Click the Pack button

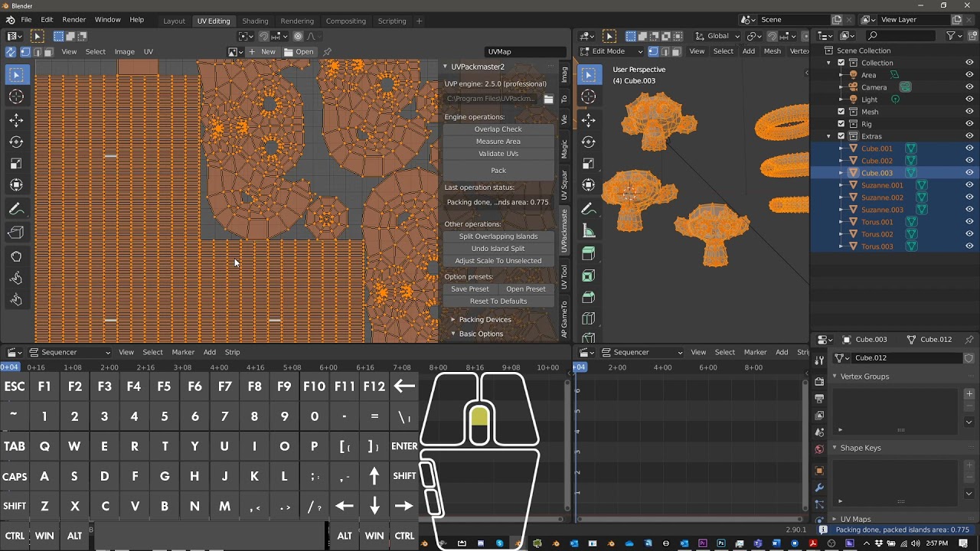[x=498, y=171]
